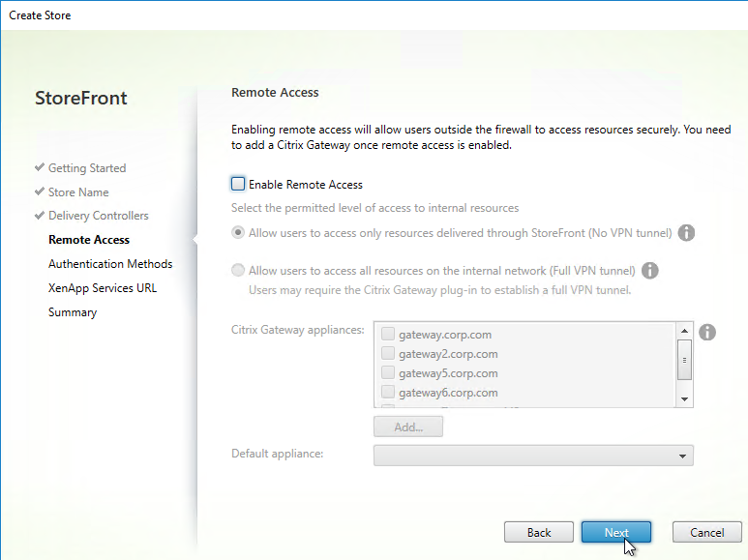Click the Next button

(x=616, y=532)
